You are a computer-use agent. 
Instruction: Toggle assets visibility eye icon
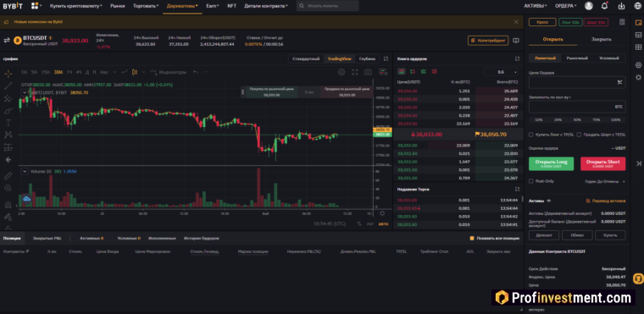549,201
